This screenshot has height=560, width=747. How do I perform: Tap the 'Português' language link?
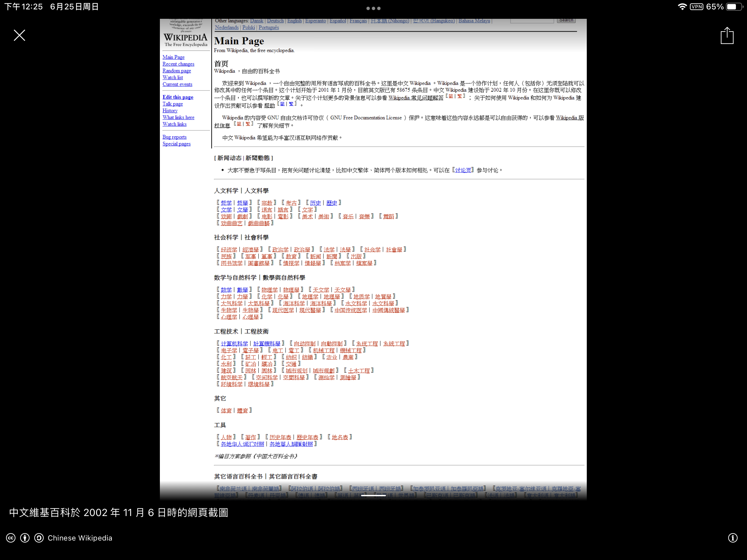click(x=269, y=27)
